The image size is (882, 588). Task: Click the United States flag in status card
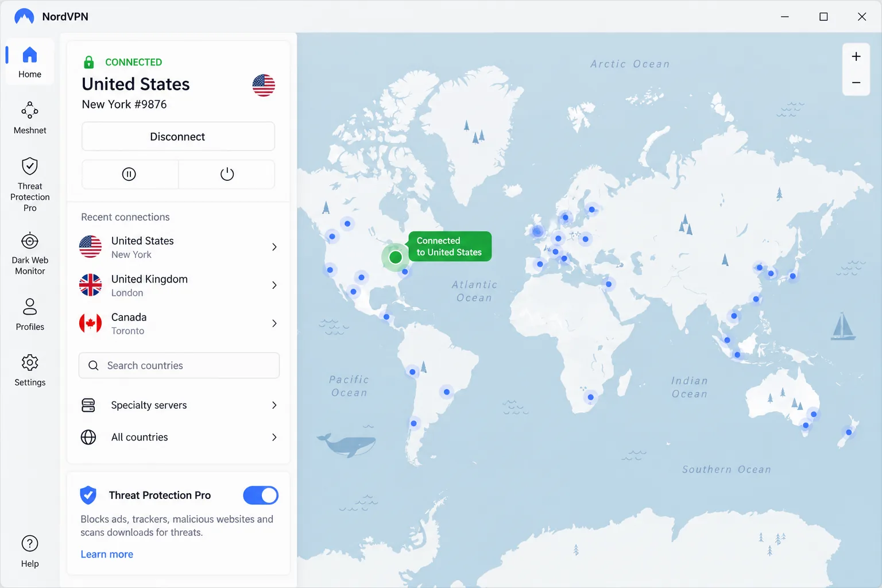click(x=264, y=85)
